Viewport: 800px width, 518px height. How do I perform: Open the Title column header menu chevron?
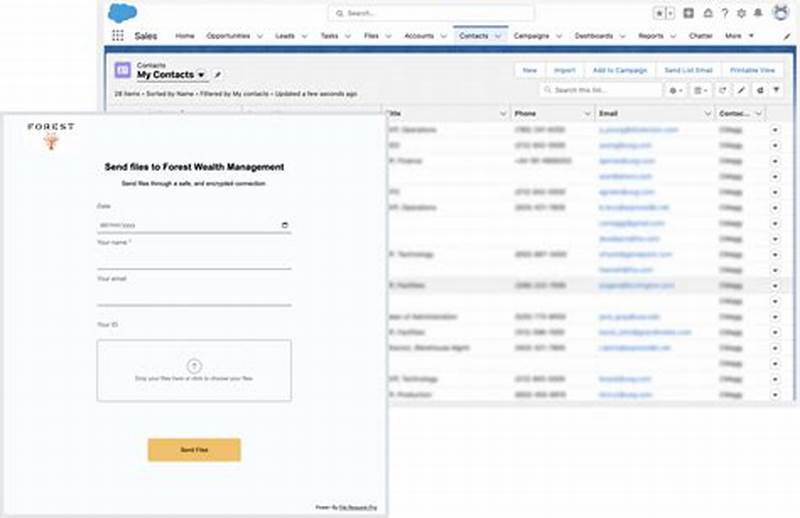(x=503, y=114)
